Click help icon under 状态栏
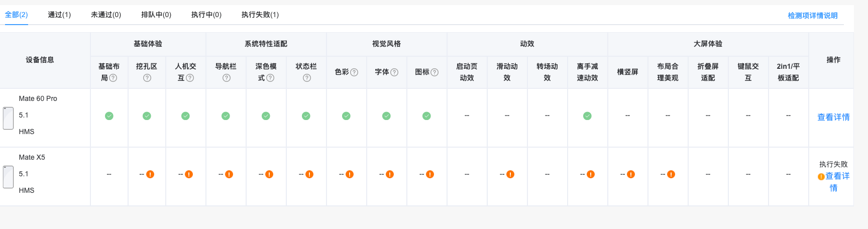The width and height of the screenshot is (868, 229). click(307, 78)
